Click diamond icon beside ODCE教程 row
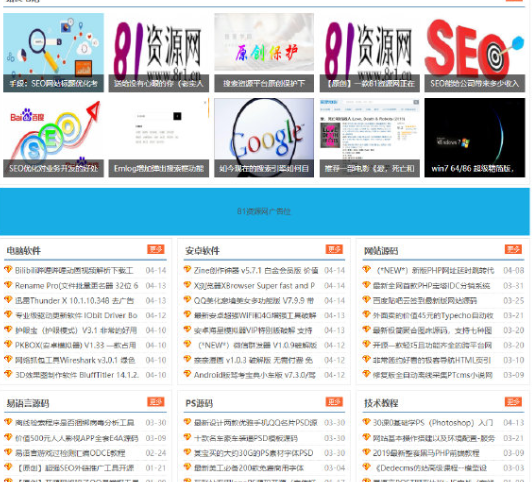This screenshot has height=482, width=532. coord(8,452)
